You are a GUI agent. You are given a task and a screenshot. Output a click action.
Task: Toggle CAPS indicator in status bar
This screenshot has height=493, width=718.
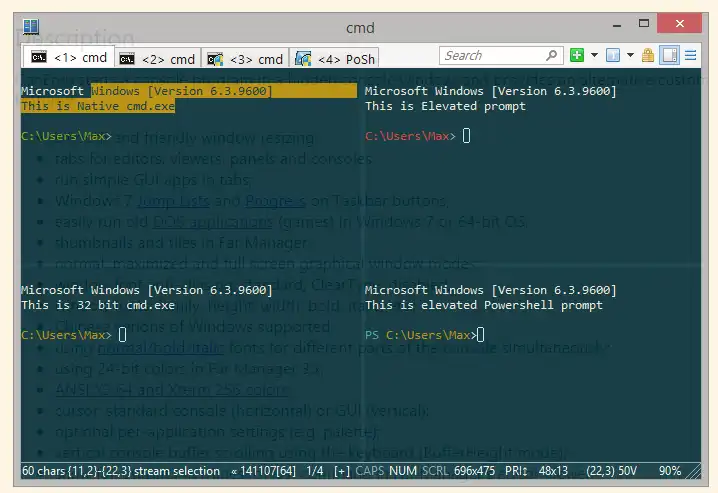[370, 471]
